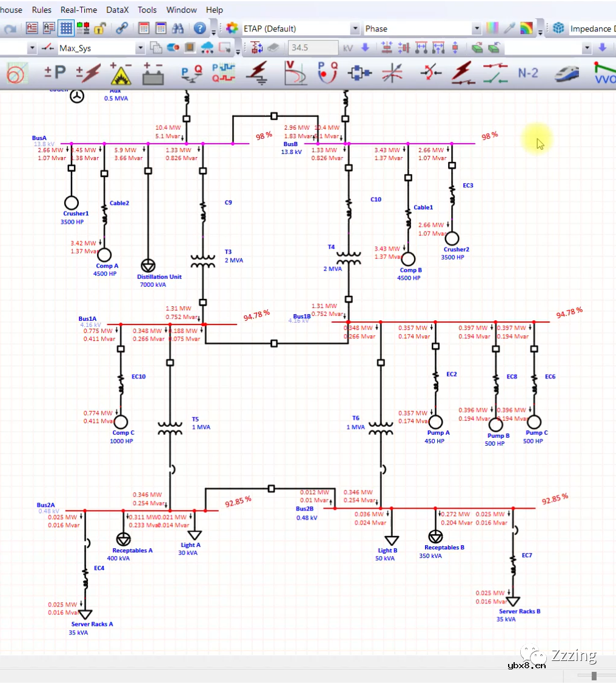Open the Phase dropdown list
This screenshot has width=616, height=684.
click(476, 29)
